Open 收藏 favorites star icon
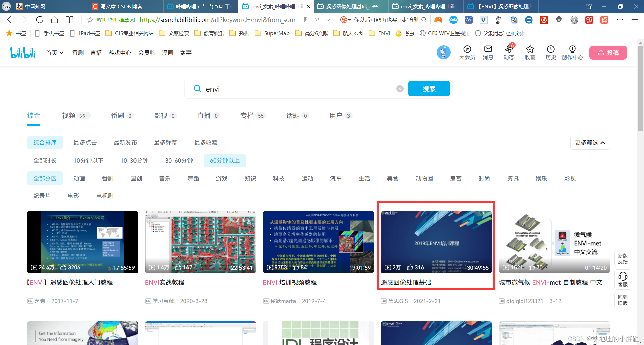The image size is (644, 345). coord(530,53)
